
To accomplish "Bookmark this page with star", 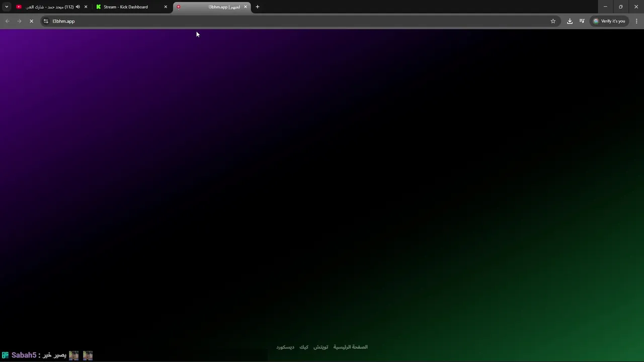I will (x=553, y=21).
